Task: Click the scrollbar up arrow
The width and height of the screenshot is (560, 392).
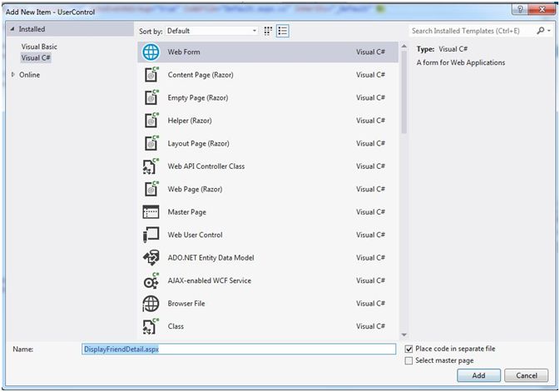Action: pos(404,46)
